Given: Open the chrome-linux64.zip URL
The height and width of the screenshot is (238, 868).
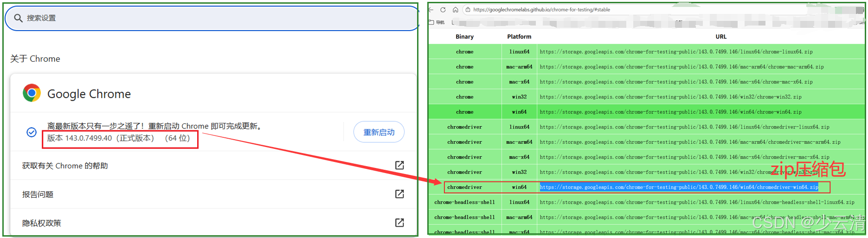Looking at the screenshot, I should (676, 51).
